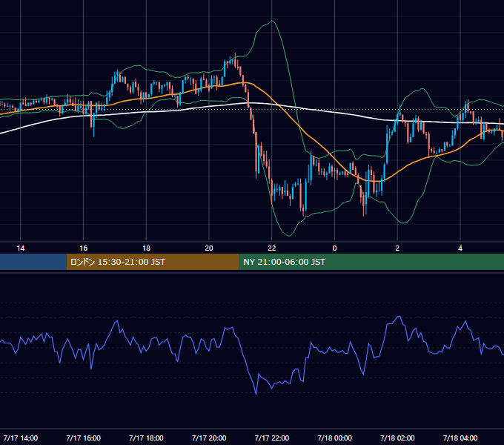Click the 7/18 02:00 date label

pyautogui.click(x=397, y=438)
